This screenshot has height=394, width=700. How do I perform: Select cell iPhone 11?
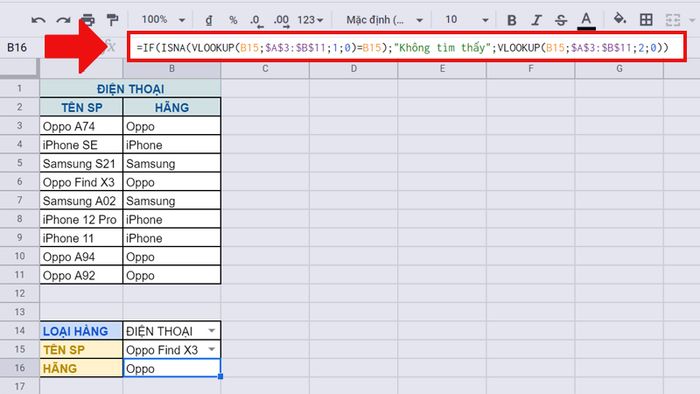click(81, 238)
